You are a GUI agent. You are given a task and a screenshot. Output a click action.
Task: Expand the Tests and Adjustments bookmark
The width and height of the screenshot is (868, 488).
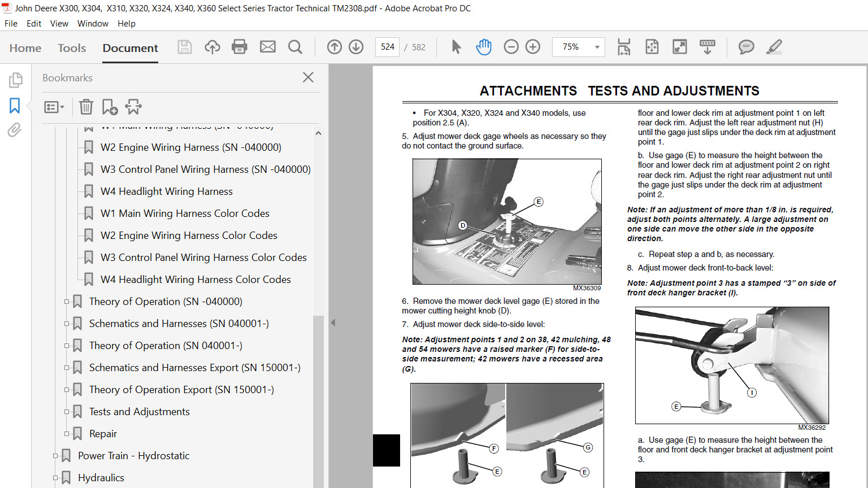[67, 412]
